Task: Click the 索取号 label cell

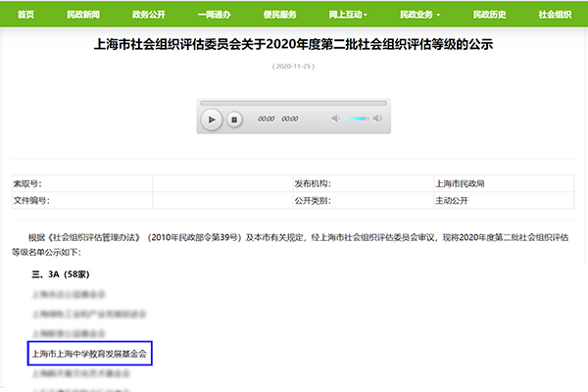Action: [82, 183]
